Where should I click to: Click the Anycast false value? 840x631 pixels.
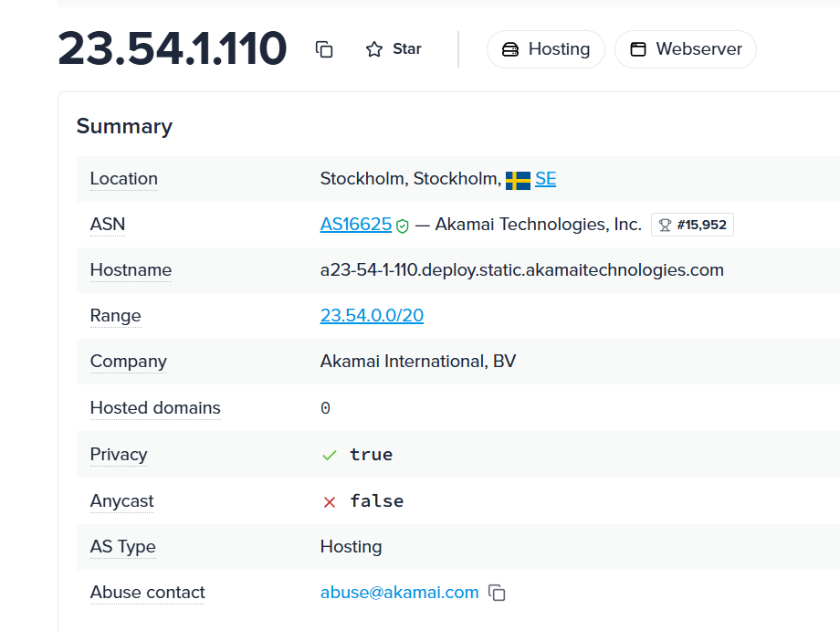[376, 500]
